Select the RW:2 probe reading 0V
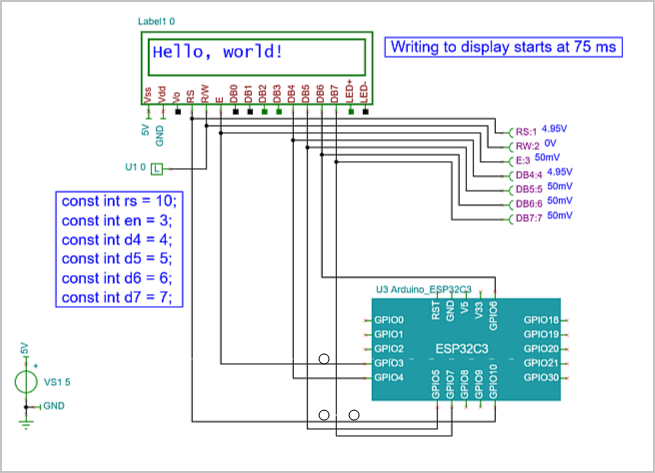 coord(525,145)
